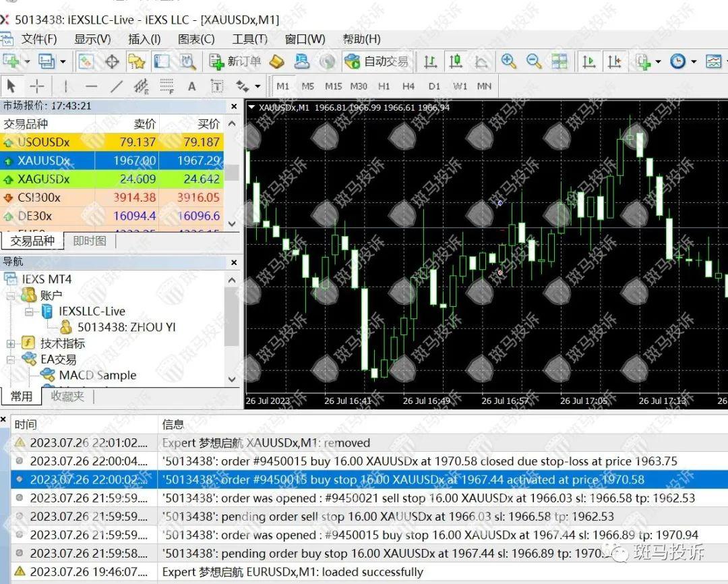Switch to D1 timeframe

(434, 86)
